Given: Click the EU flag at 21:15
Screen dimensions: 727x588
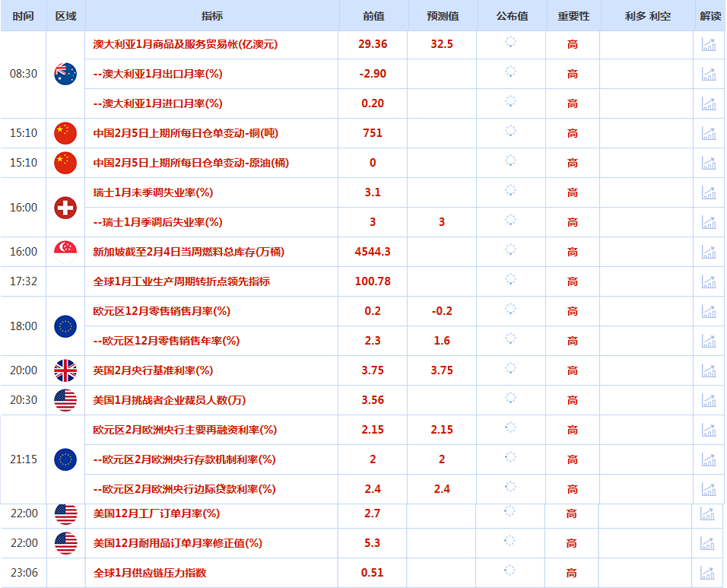Looking at the screenshot, I should click(65, 459).
